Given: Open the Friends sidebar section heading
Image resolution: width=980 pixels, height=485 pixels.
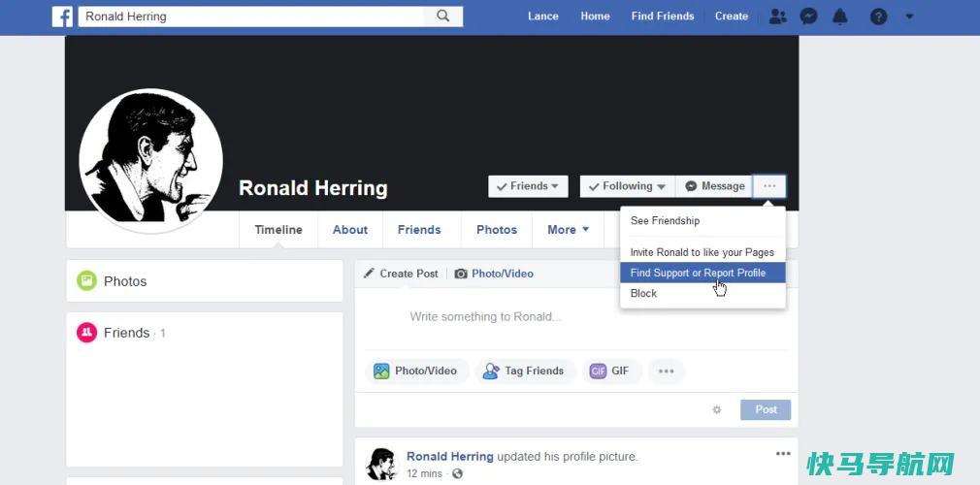Looking at the screenshot, I should 127,333.
